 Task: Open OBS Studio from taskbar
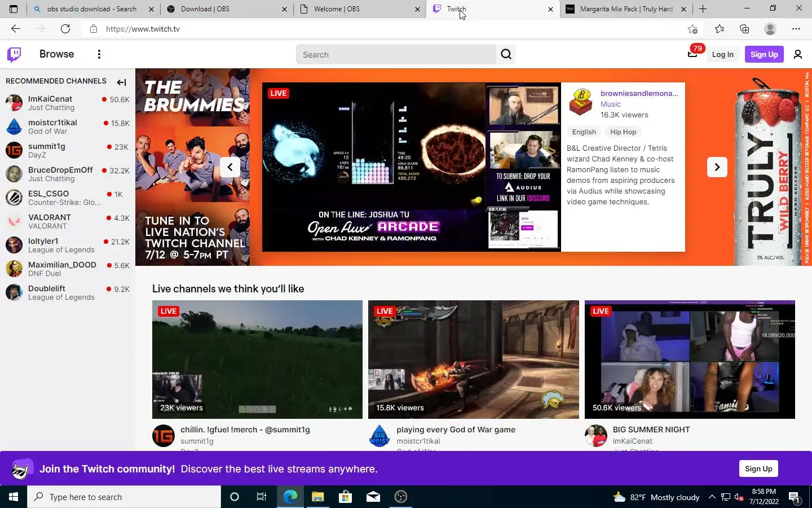pos(400,497)
